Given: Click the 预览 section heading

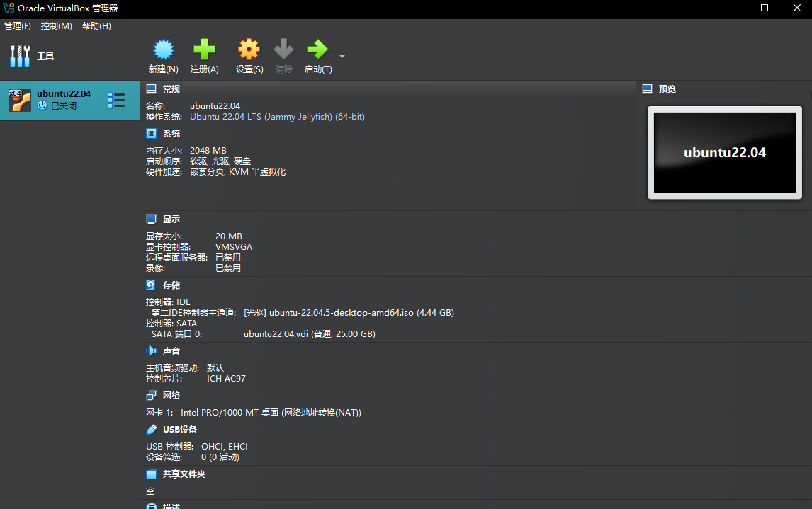Looking at the screenshot, I should click(667, 89).
